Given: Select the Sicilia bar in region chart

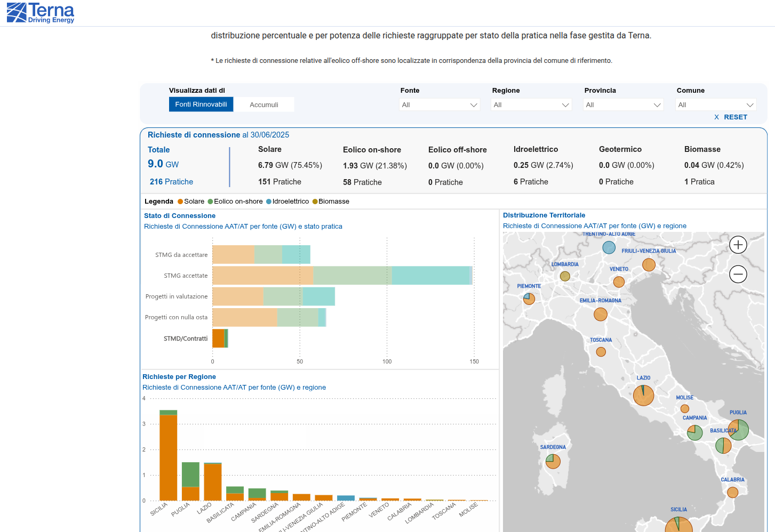Looking at the screenshot, I should tap(169, 457).
